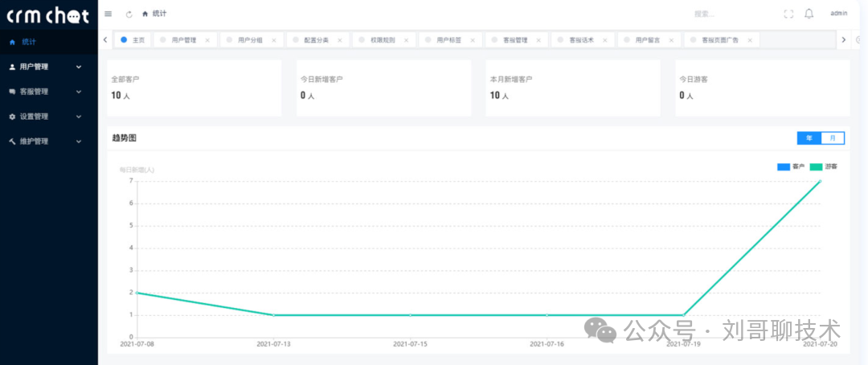Viewport: 868px width, 365px height.
Task: Switch trend chart to 月 view
Action: tap(833, 138)
